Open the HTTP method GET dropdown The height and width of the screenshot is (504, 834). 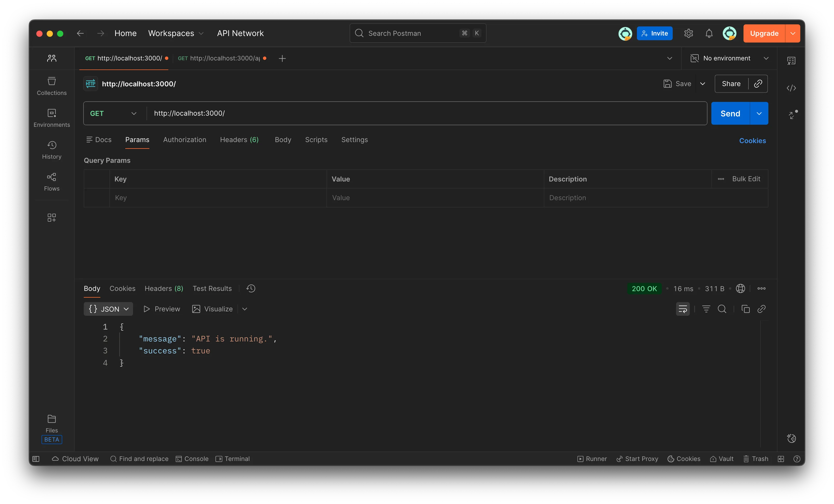tap(113, 113)
